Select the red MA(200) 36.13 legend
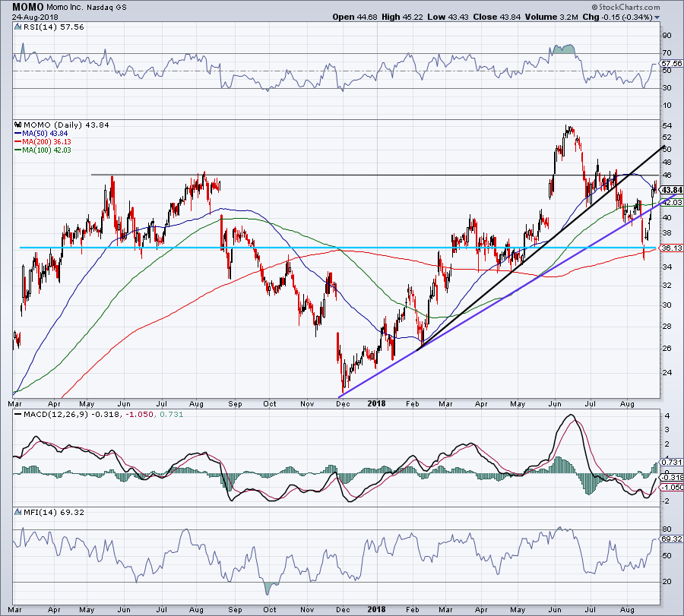The height and width of the screenshot is (616, 684). click(43, 142)
